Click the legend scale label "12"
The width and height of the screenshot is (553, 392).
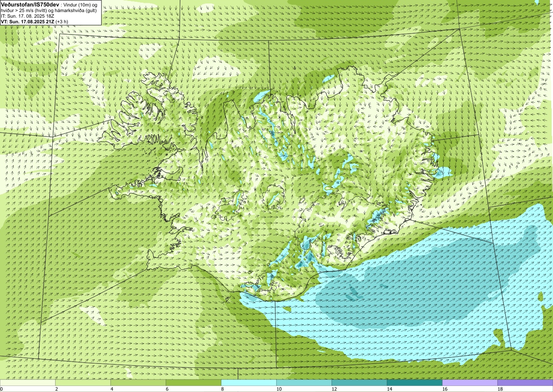coord(334,389)
